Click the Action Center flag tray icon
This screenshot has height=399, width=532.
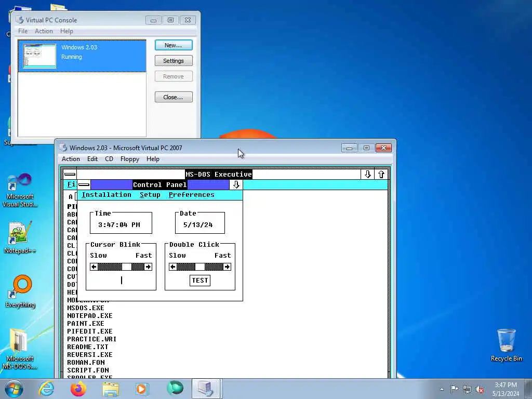pyautogui.click(x=454, y=389)
